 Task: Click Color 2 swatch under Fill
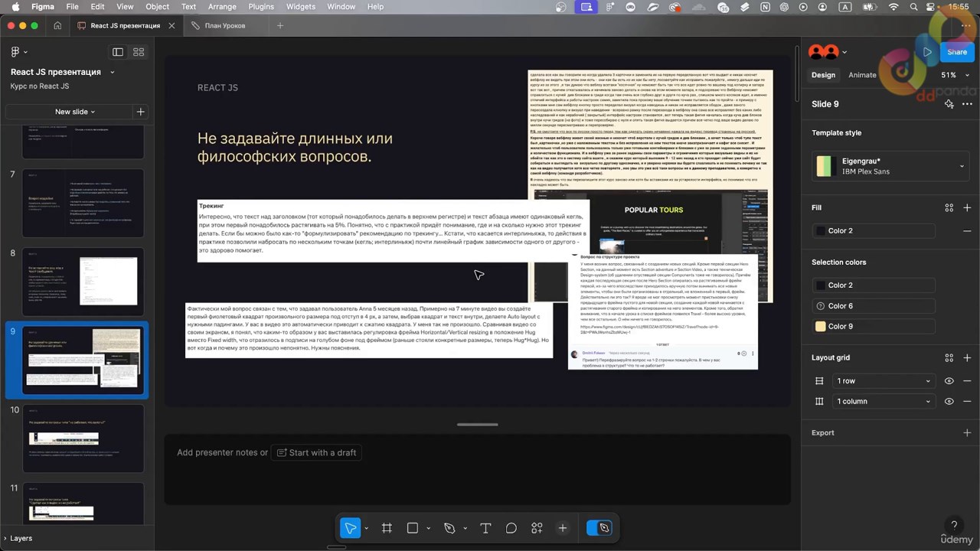(x=821, y=230)
